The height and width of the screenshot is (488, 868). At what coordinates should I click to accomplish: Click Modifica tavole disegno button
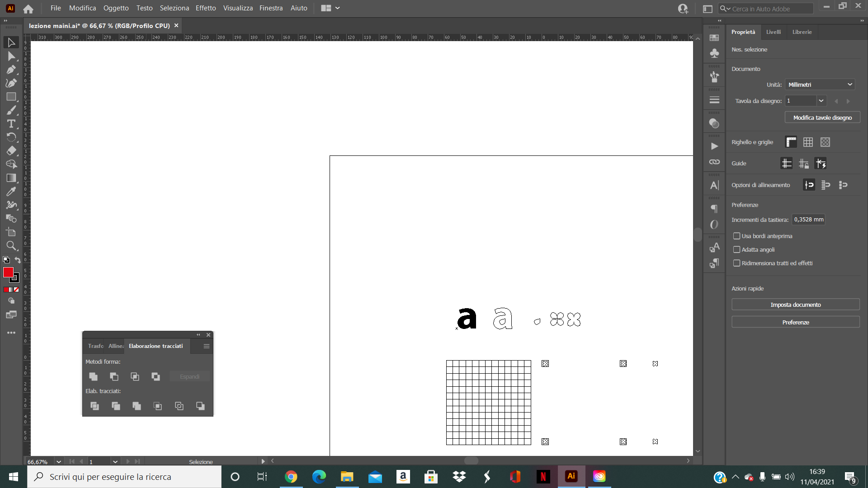(822, 117)
